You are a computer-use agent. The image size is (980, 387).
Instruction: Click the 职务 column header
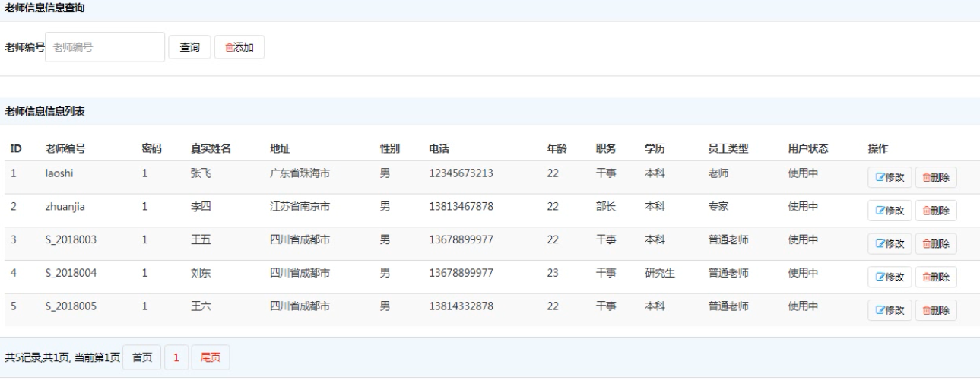click(606, 148)
